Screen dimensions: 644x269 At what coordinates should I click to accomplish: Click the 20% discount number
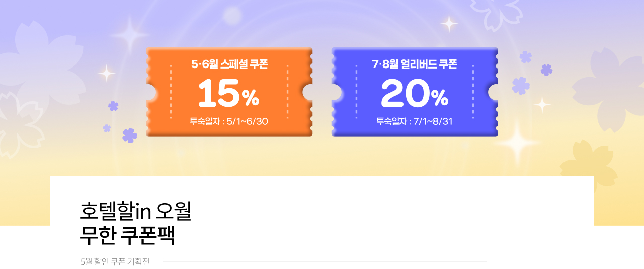pyautogui.click(x=415, y=94)
